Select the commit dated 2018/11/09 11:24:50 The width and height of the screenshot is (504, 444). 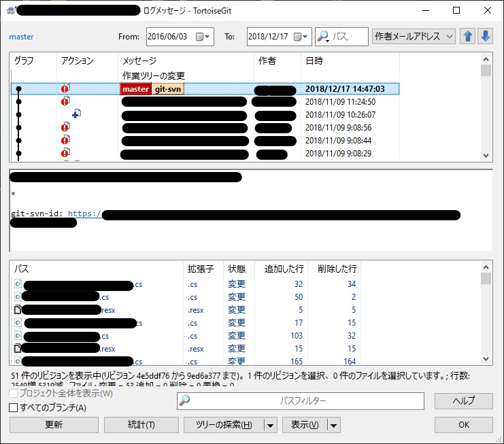pyautogui.click(x=205, y=102)
